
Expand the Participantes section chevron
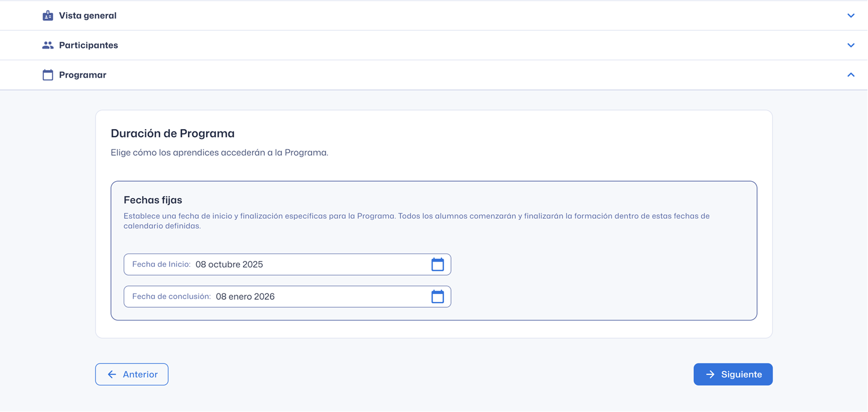(851, 45)
